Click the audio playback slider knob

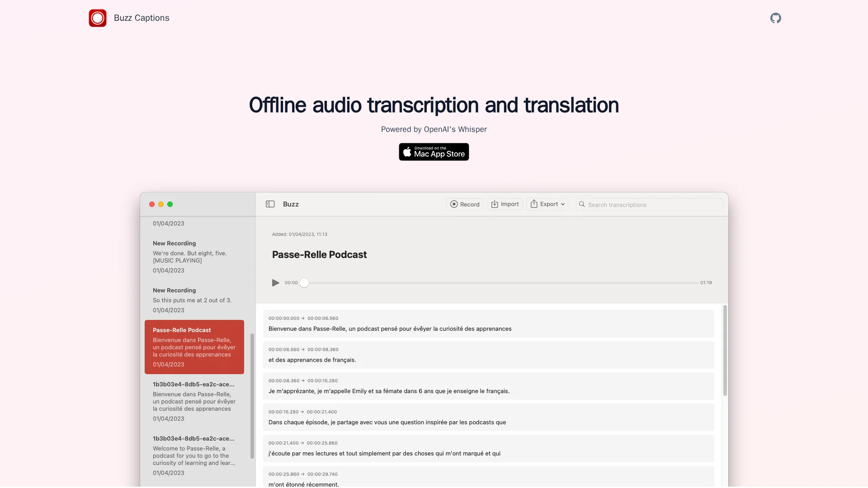pyautogui.click(x=304, y=283)
